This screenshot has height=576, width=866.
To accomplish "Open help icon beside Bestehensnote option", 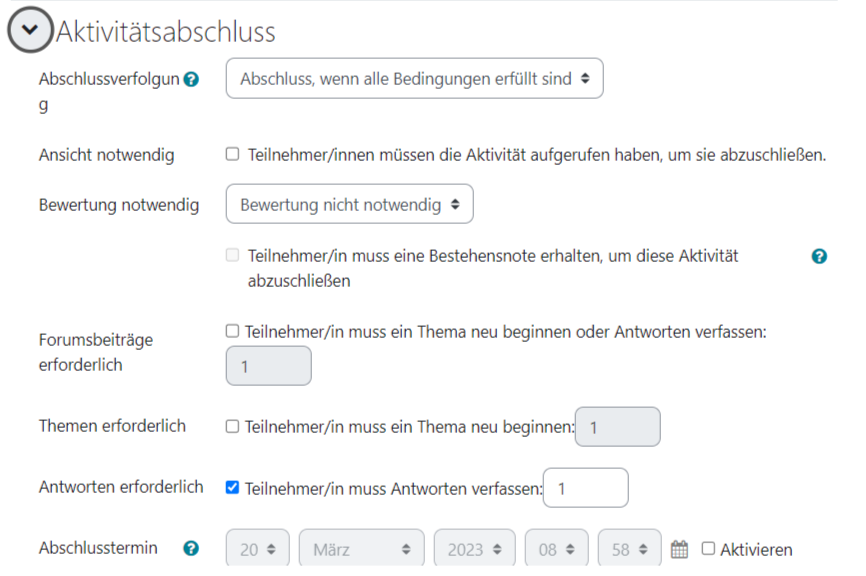I will point(819,256).
